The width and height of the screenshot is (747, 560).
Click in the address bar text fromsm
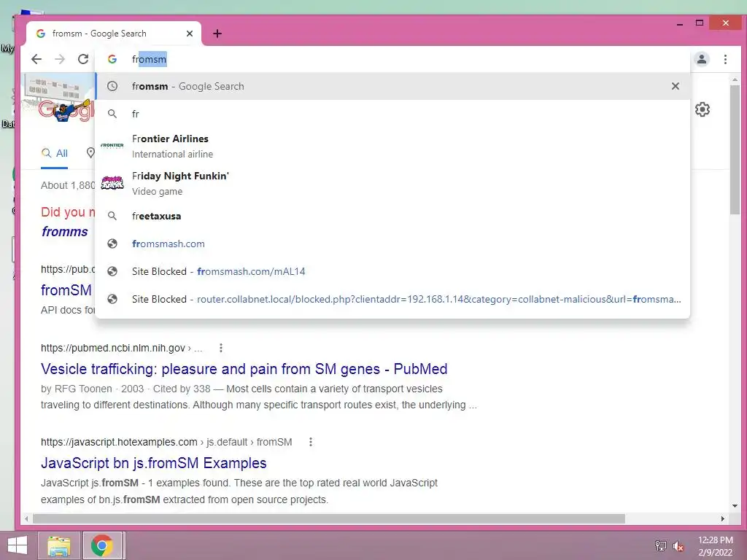click(x=149, y=59)
